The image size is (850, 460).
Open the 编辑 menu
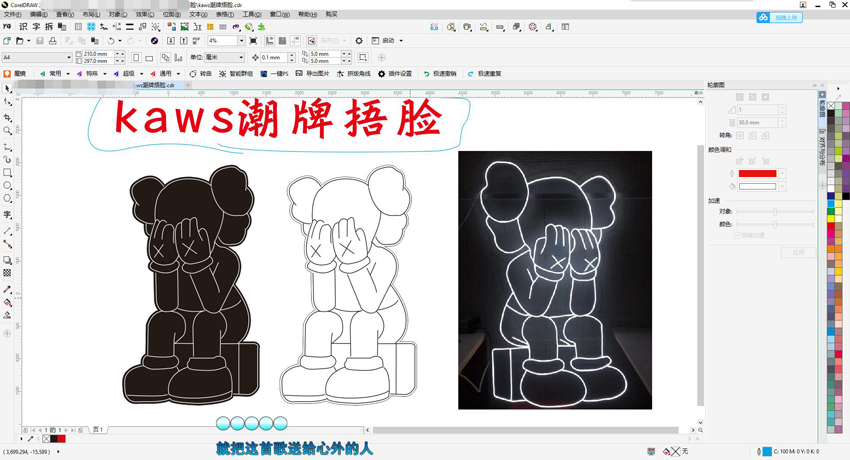(38, 15)
